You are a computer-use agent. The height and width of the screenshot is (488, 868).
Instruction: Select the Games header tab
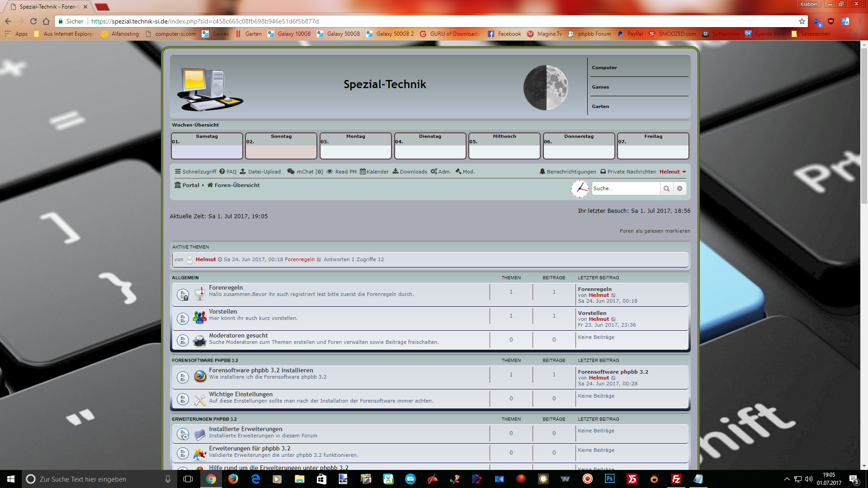tap(600, 87)
